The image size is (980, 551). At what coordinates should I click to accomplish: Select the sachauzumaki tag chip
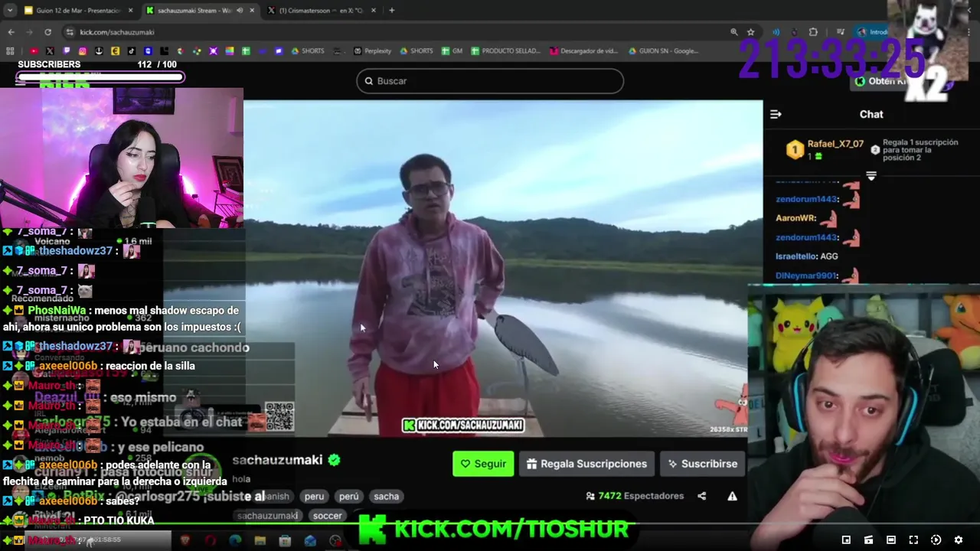[267, 516]
